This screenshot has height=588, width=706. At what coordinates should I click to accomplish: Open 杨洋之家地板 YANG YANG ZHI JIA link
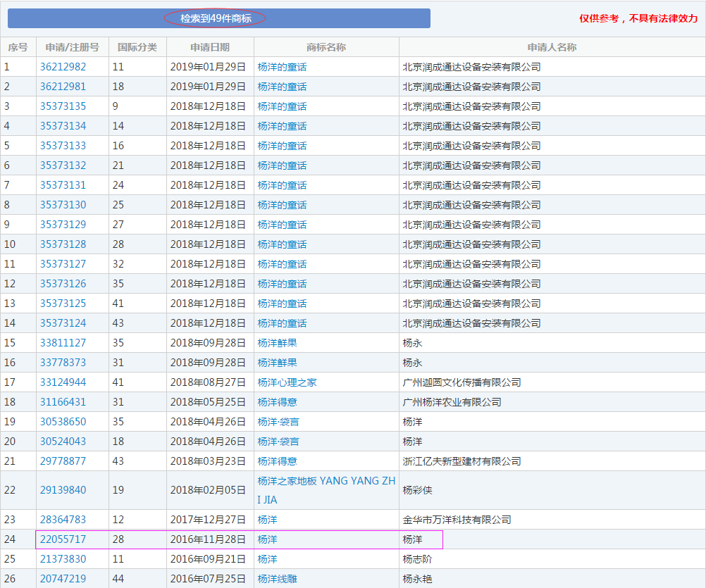(326, 482)
